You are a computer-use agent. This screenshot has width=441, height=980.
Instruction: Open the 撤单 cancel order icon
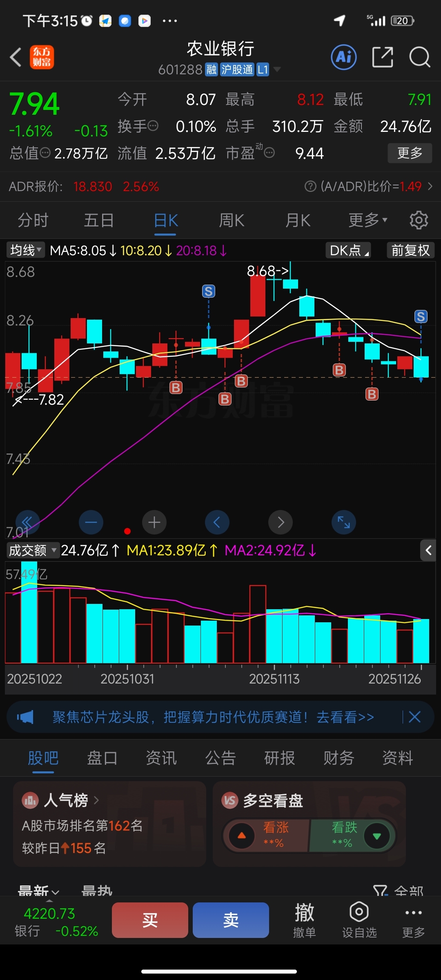pyautogui.click(x=304, y=920)
